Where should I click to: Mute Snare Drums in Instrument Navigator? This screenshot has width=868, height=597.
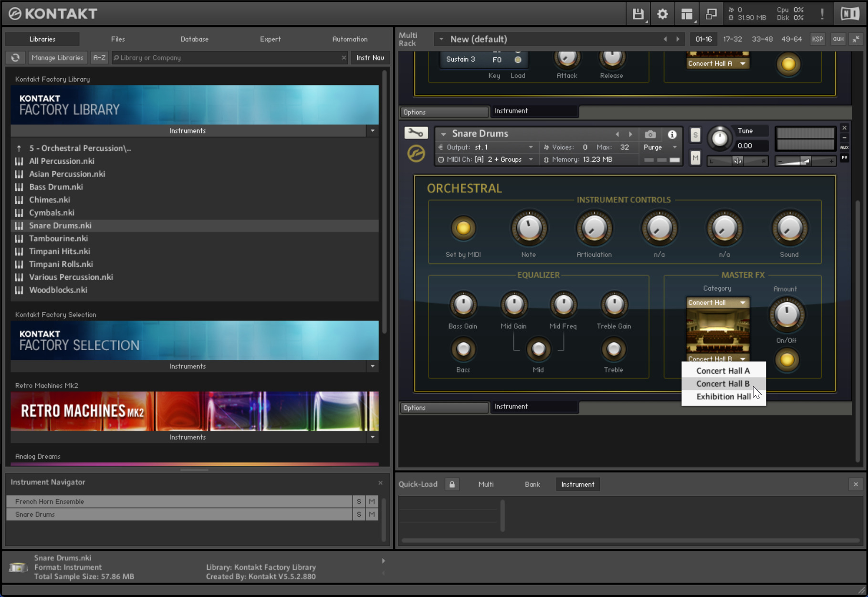click(x=372, y=514)
